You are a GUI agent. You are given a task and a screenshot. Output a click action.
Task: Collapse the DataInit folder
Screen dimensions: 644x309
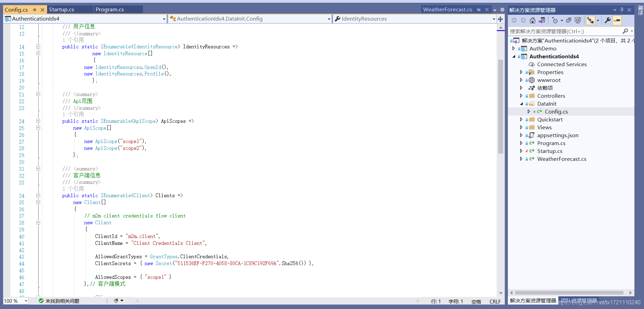pos(521,104)
